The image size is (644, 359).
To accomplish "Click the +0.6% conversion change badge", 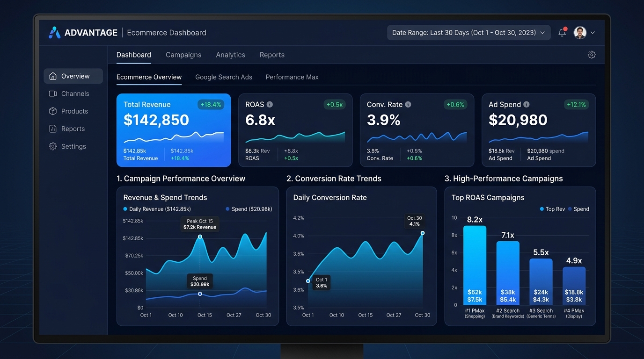I will point(455,105).
